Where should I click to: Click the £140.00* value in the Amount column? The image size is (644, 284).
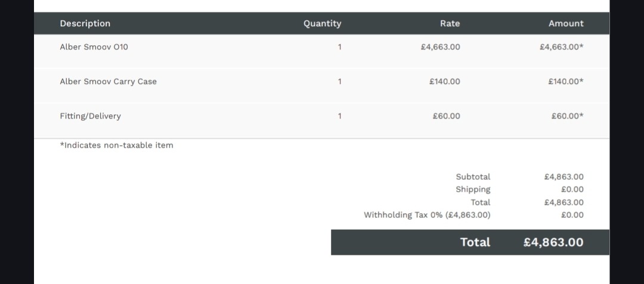click(565, 82)
